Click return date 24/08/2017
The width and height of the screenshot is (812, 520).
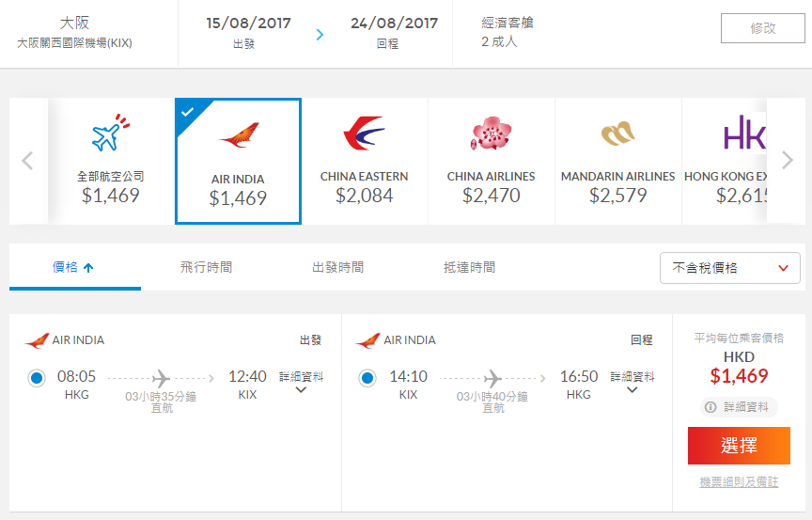pos(394,24)
